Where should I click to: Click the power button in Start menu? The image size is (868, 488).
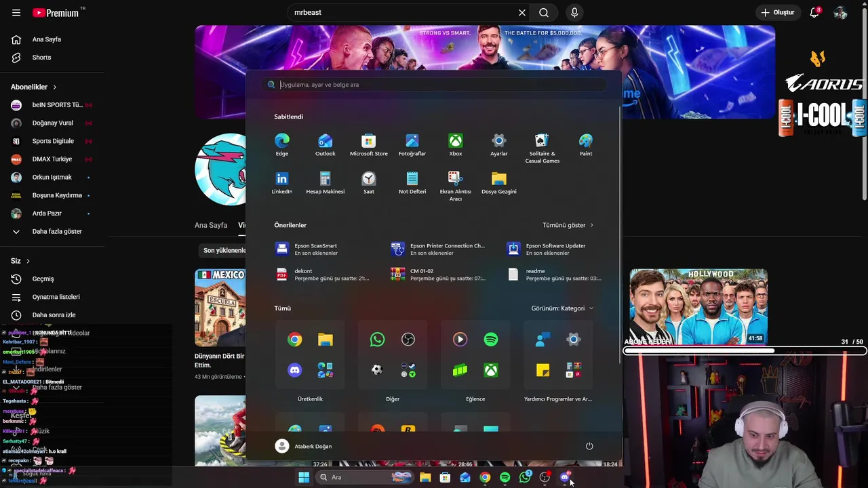[589, 446]
